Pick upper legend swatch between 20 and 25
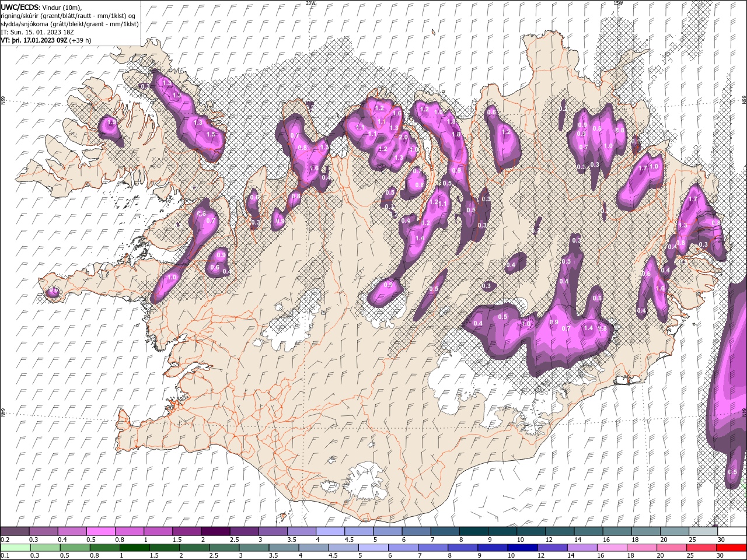Viewport: 747px width, 560px height. coord(675,531)
